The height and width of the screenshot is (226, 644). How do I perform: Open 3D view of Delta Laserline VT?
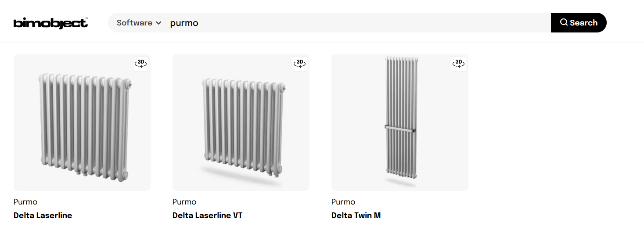tap(300, 64)
